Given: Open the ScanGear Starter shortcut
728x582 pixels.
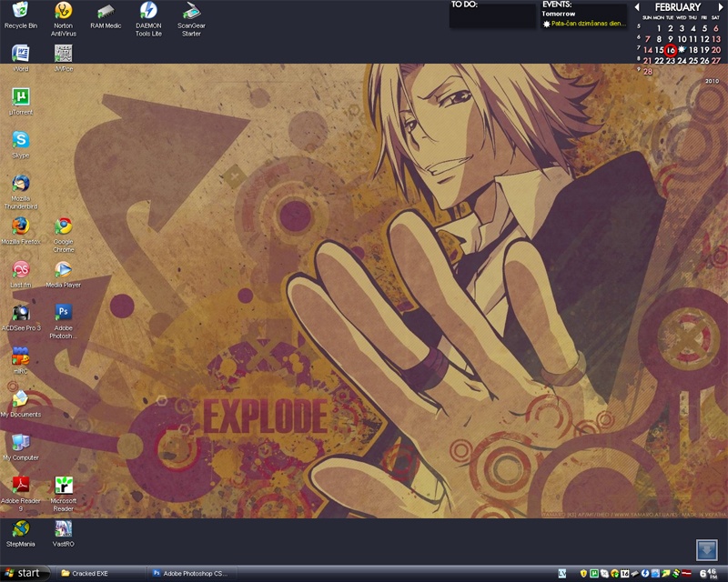Looking at the screenshot, I should 191,18.
